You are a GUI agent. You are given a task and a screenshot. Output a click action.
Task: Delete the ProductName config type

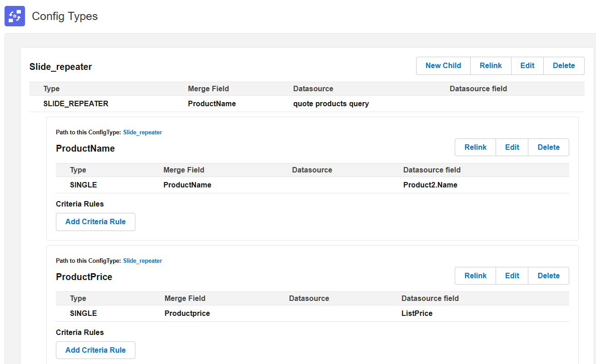pyautogui.click(x=548, y=148)
